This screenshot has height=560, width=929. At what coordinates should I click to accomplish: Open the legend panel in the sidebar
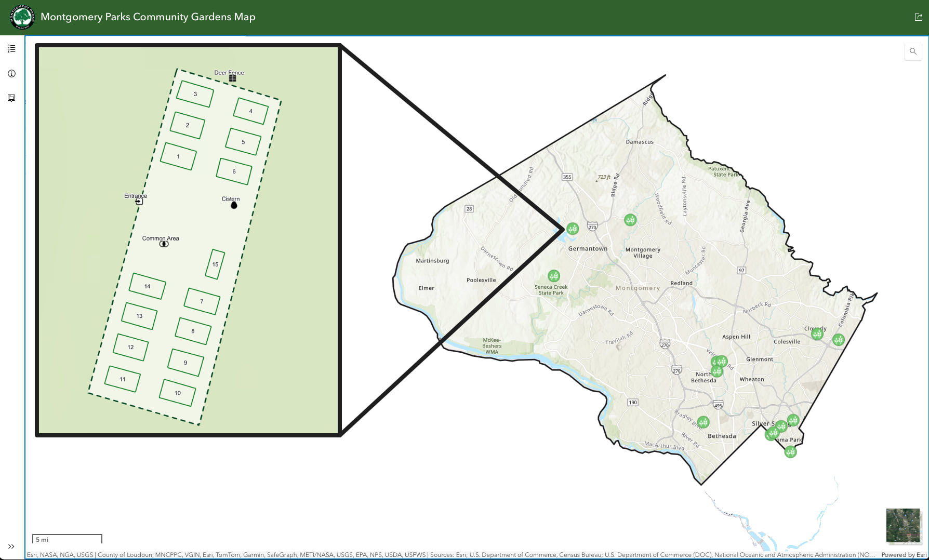(x=11, y=48)
